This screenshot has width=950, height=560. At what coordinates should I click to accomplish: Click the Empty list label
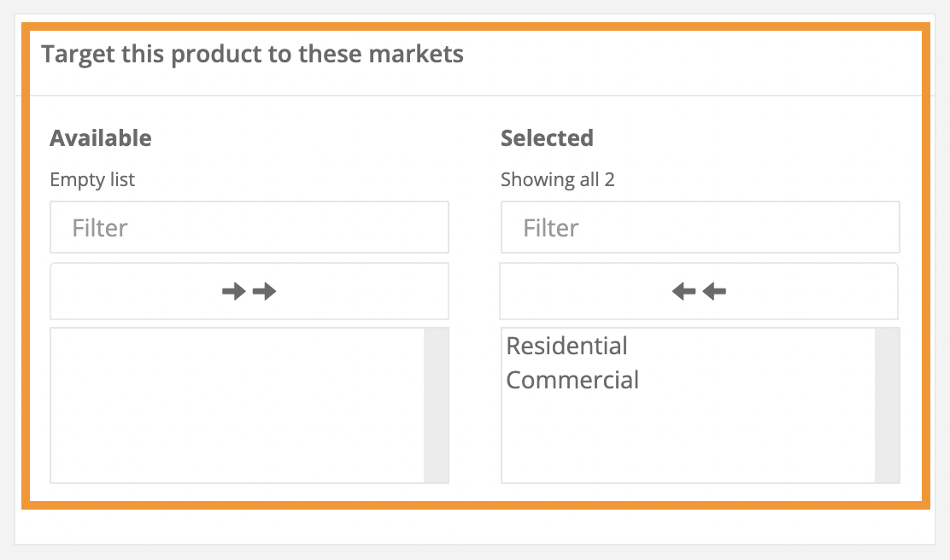[92, 179]
